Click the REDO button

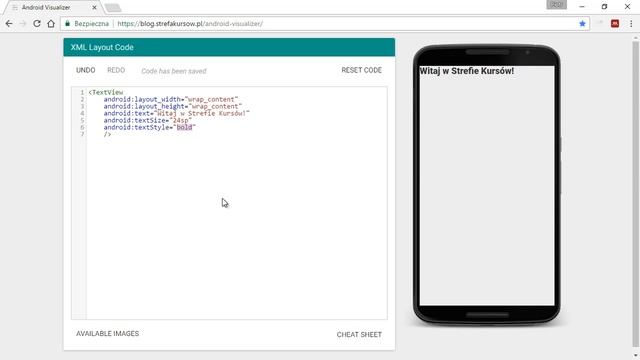(116, 70)
